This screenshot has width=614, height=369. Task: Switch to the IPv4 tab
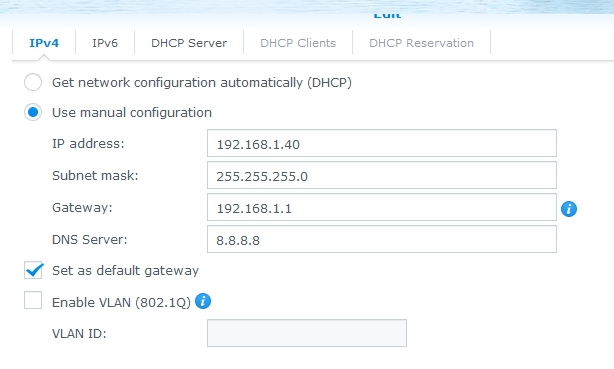point(44,43)
